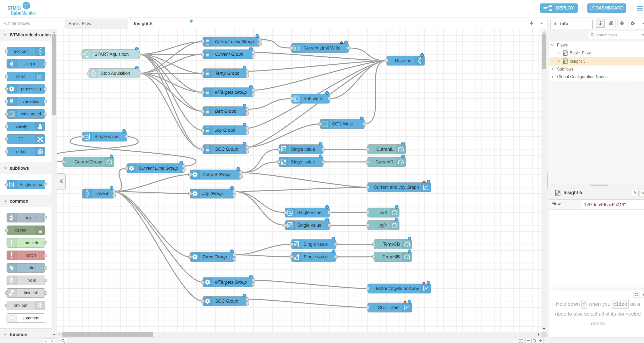This screenshot has width=644, height=343.
Task: Expand the Insight-5 tree item
Action: 559,61
